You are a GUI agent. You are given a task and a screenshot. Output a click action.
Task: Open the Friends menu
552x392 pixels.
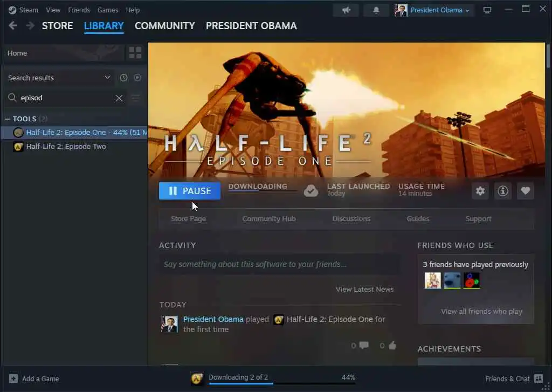coord(79,10)
